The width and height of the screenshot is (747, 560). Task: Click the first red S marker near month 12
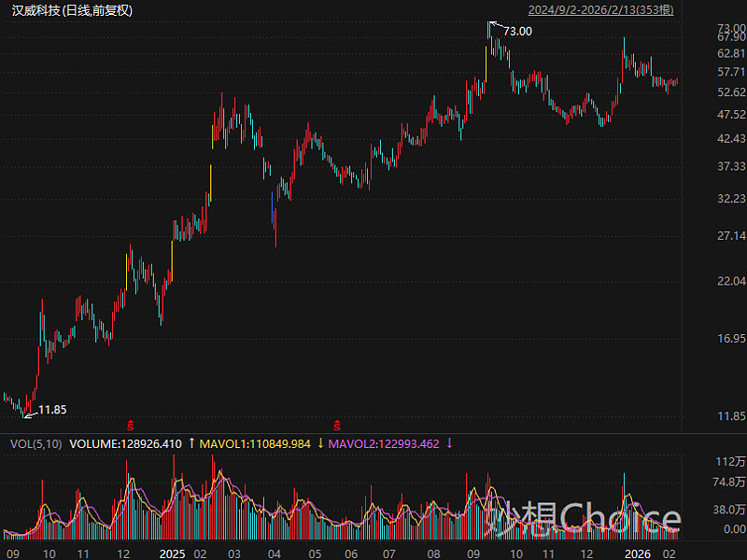pyautogui.click(x=130, y=426)
